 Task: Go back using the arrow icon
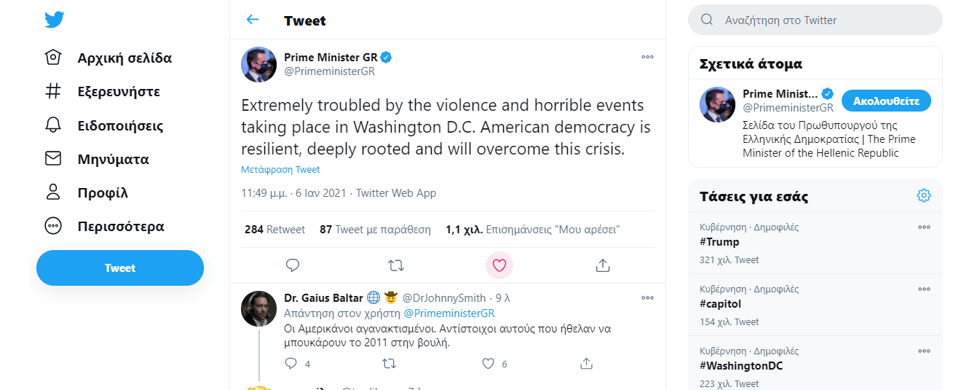coord(253,20)
